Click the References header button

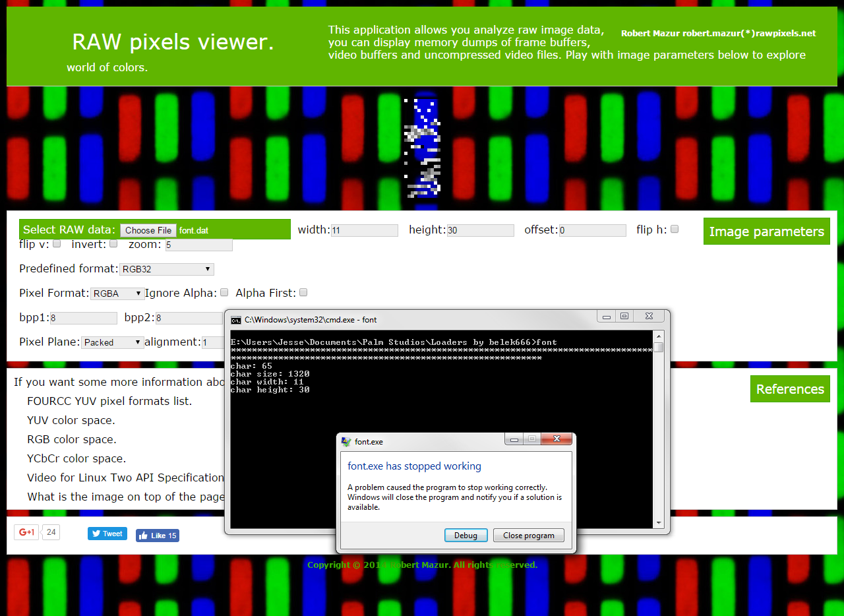tap(790, 389)
